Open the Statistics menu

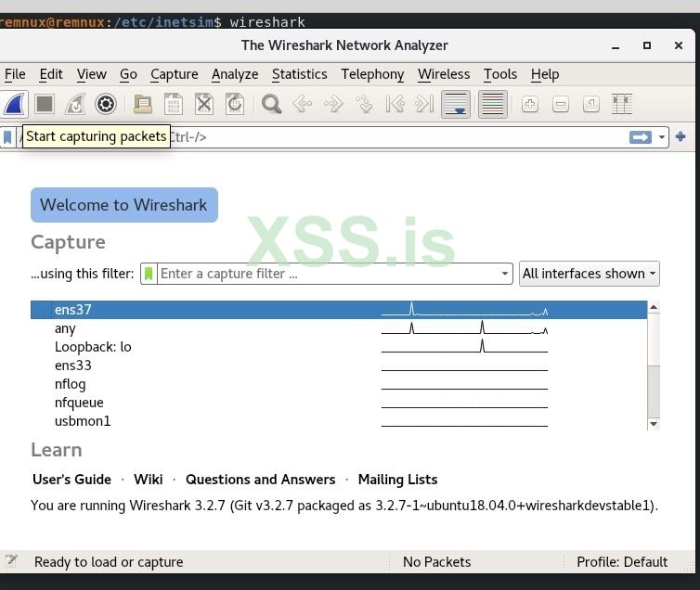point(300,74)
